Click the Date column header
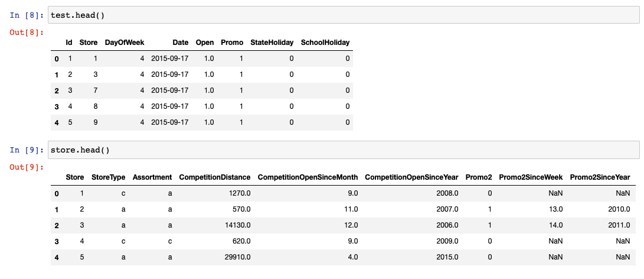This screenshot has height=279, width=644. (x=180, y=43)
